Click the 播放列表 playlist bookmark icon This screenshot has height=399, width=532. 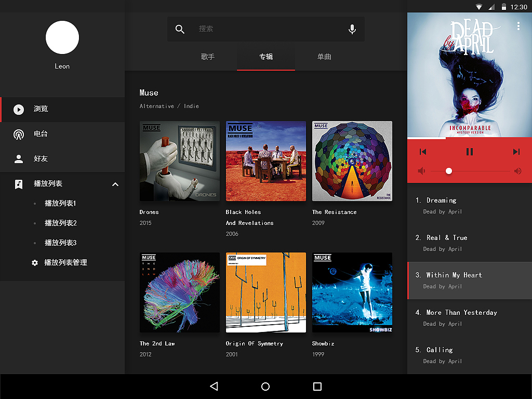click(19, 184)
